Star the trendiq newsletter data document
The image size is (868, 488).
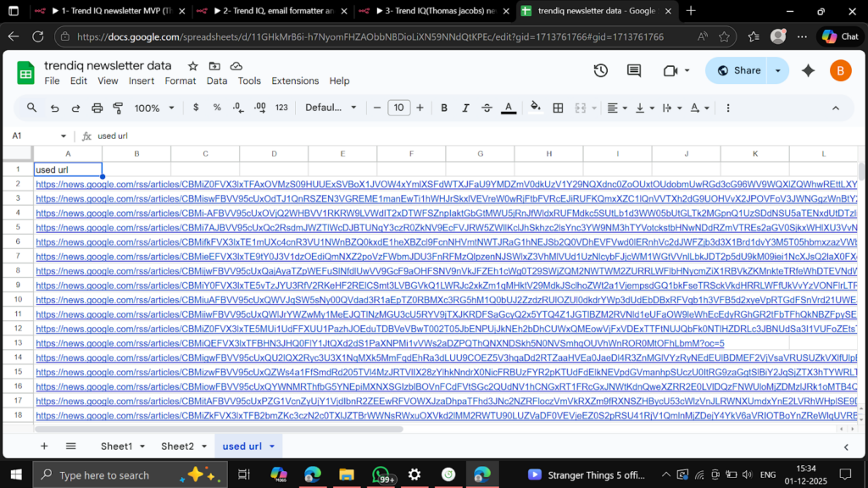click(193, 66)
